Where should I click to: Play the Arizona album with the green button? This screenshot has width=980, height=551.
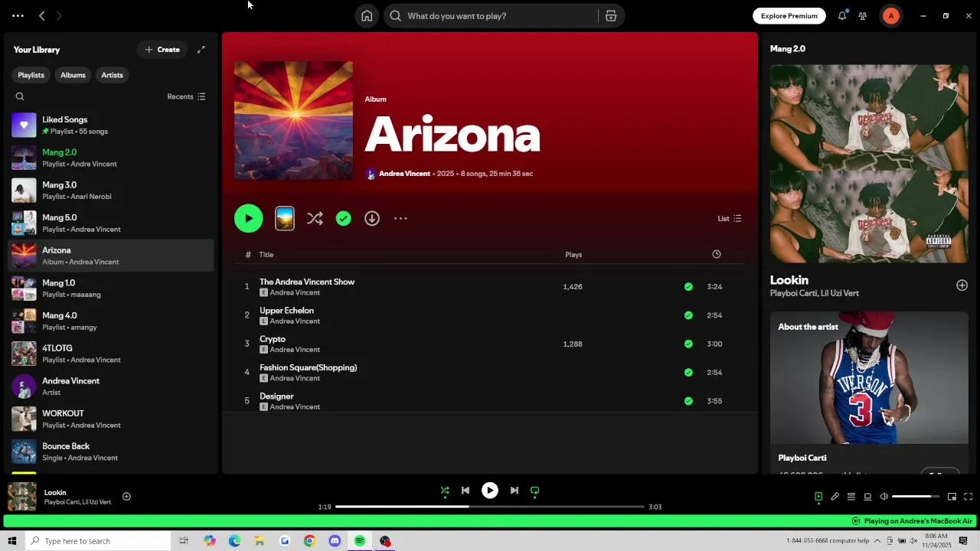coord(248,219)
